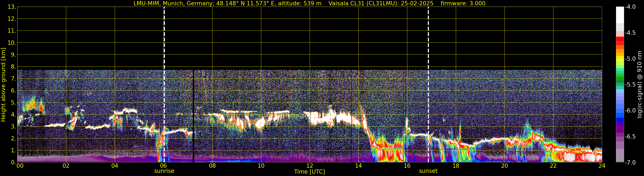
Task: Click the time axis tick label '18'
Action: coord(456,166)
